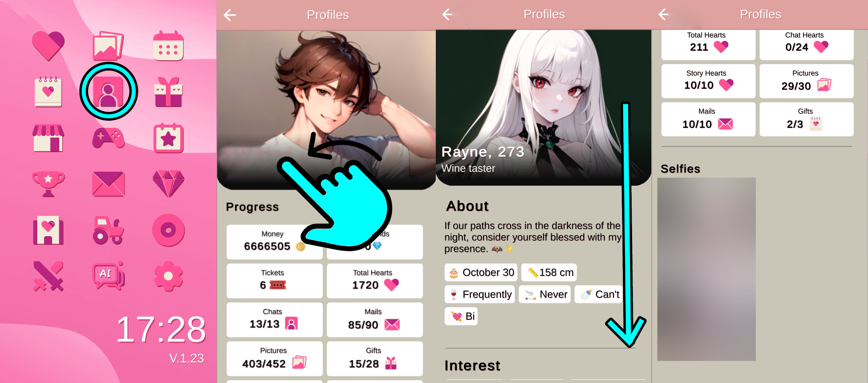This screenshot has width=868, height=383.
Task: Open the crossed swords icon
Action: [x=48, y=276]
